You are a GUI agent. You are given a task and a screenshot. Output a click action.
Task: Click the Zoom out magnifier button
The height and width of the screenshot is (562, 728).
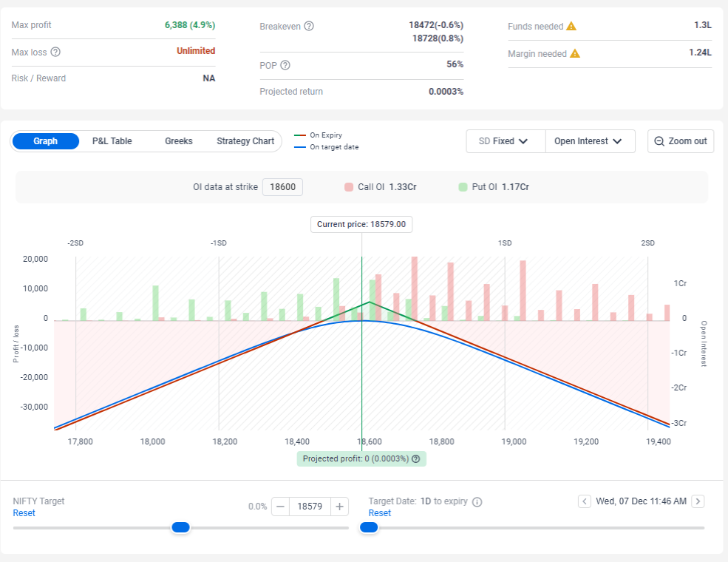[x=681, y=141]
